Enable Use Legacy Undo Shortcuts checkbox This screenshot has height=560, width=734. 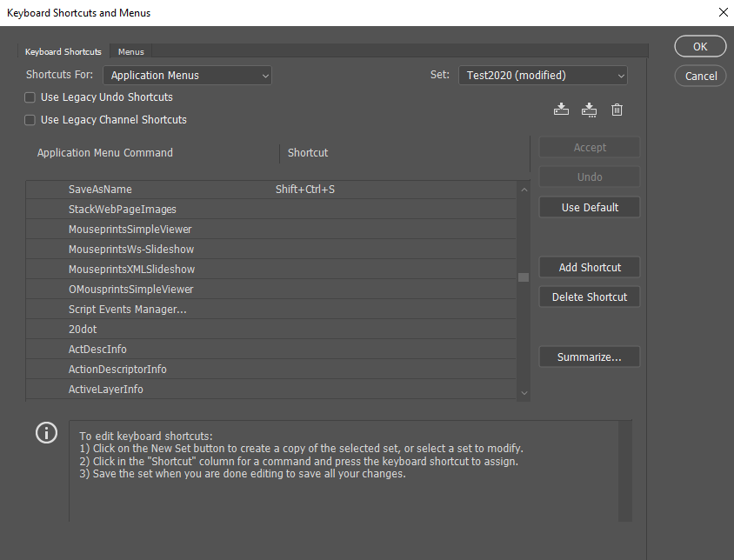pyautogui.click(x=30, y=97)
